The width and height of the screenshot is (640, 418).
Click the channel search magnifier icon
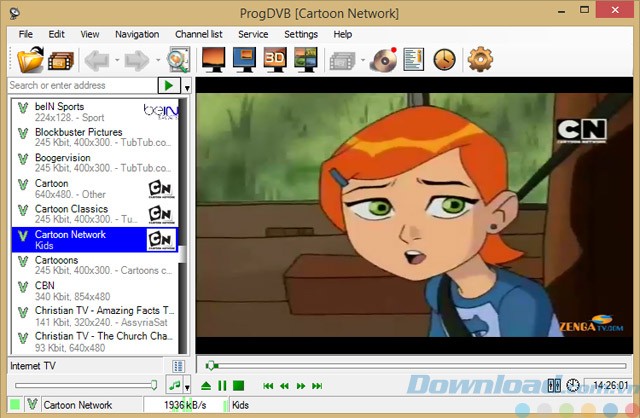tap(178, 60)
